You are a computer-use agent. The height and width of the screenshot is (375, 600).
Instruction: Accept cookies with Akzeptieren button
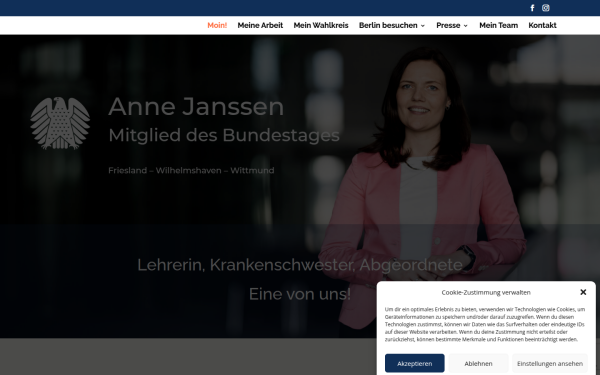pyautogui.click(x=414, y=363)
